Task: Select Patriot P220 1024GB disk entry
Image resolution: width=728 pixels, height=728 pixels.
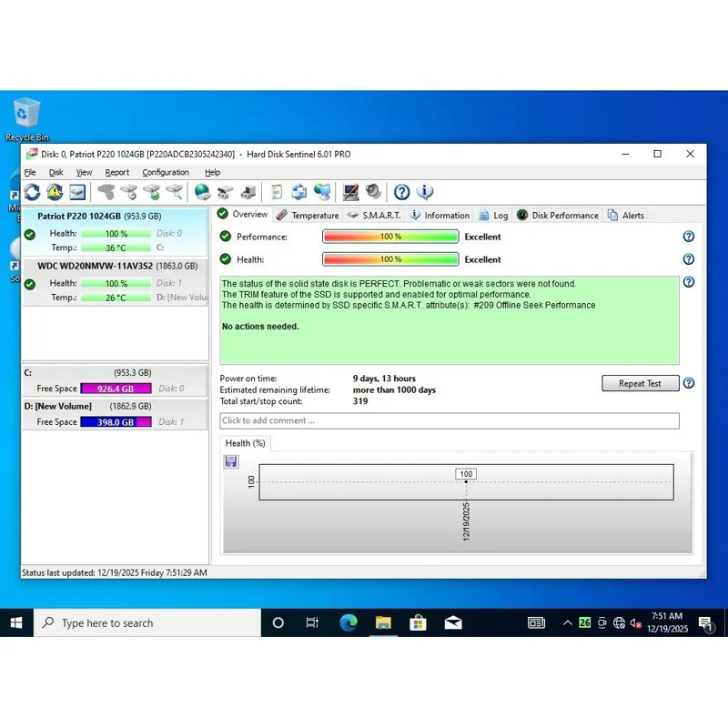Action: pos(115,232)
